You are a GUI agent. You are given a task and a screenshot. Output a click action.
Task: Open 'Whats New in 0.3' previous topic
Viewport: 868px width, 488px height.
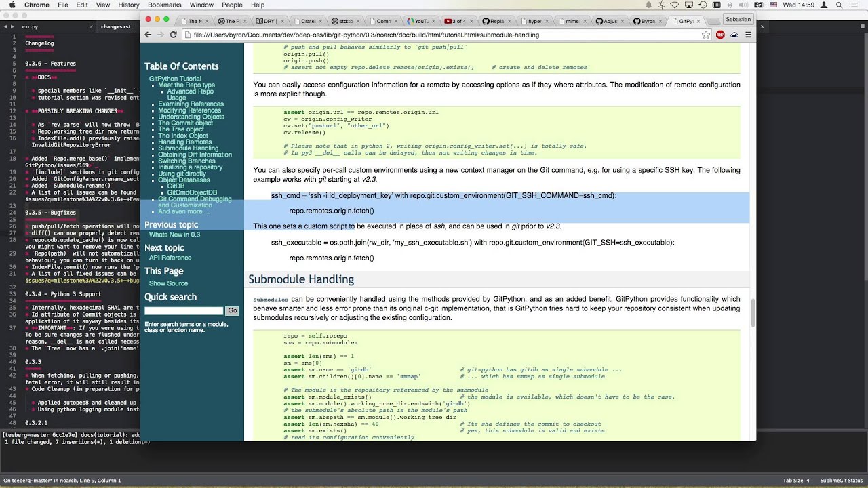point(174,235)
